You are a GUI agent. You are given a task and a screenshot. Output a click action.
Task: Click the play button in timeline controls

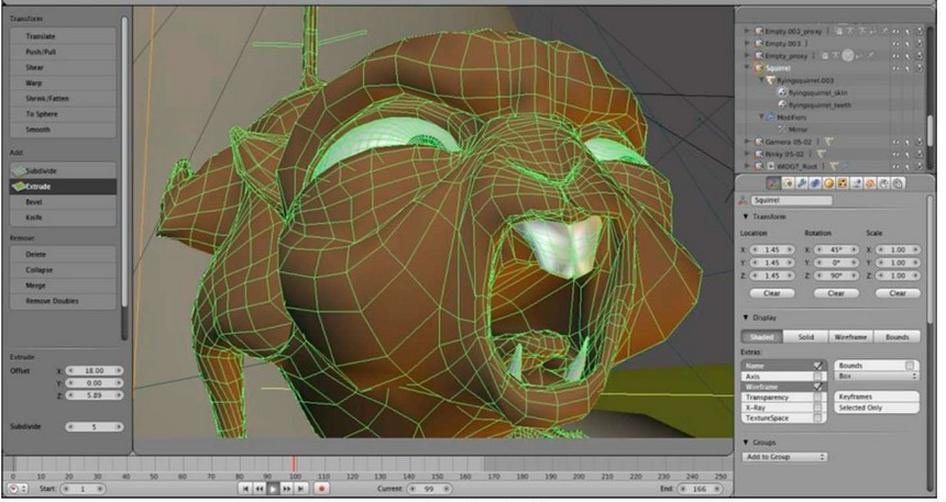(x=273, y=488)
